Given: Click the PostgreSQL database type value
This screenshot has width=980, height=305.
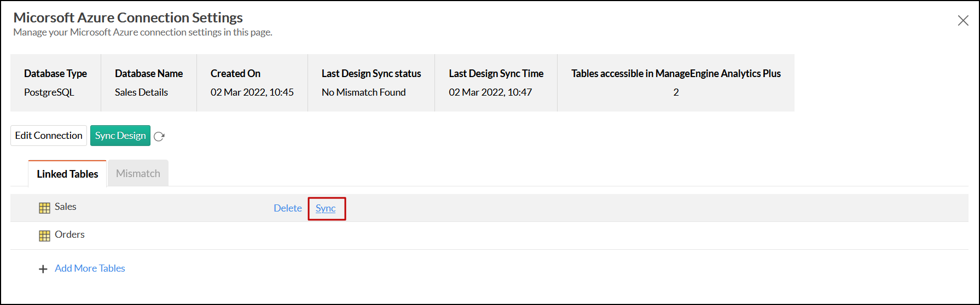Looking at the screenshot, I should [x=49, y=92].
